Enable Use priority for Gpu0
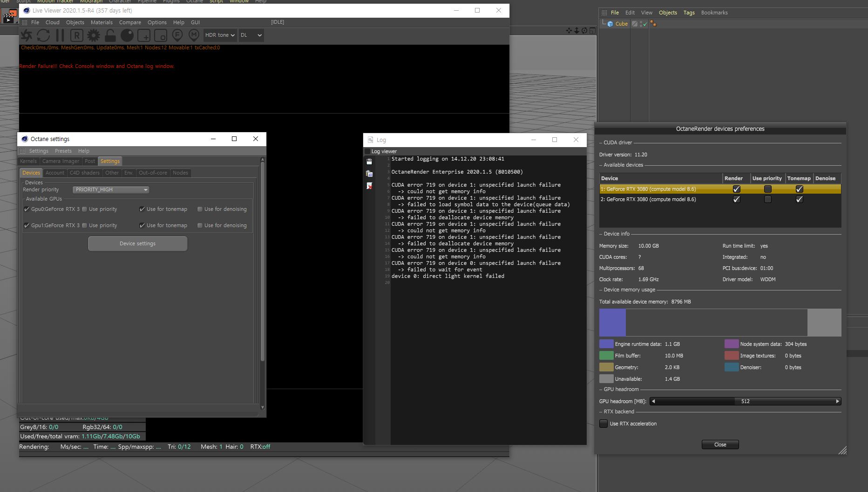The width and height of the screenshot is (868, 492). pos(84,209)
